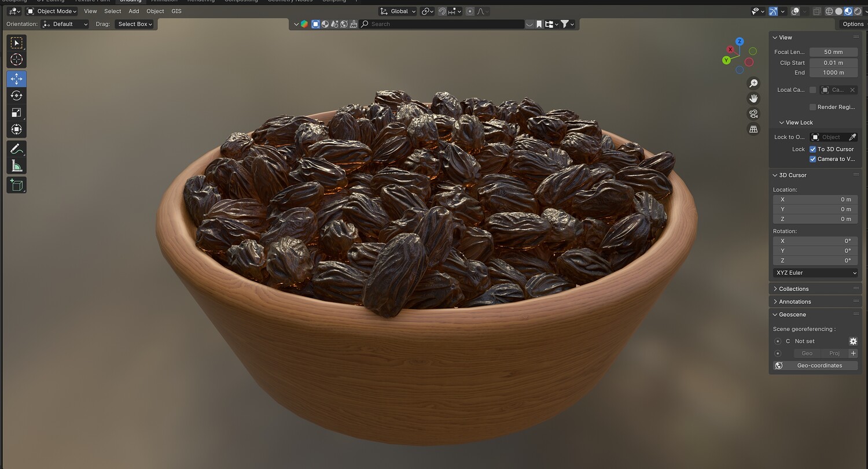Open the filter funnel dropdown
Viewport: 868px width, 469px height.
click(x=567, y=24)
